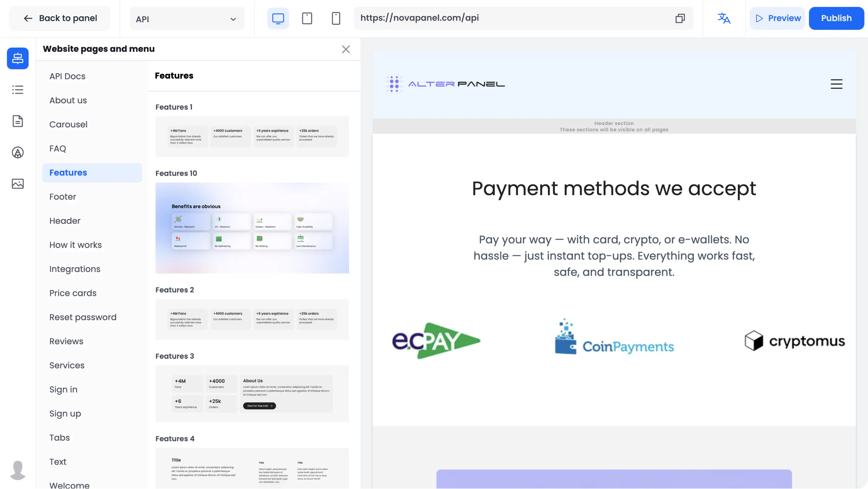Click the Pay your way paragraph text
Screen dimensions: 868x489
pos(614,256)
